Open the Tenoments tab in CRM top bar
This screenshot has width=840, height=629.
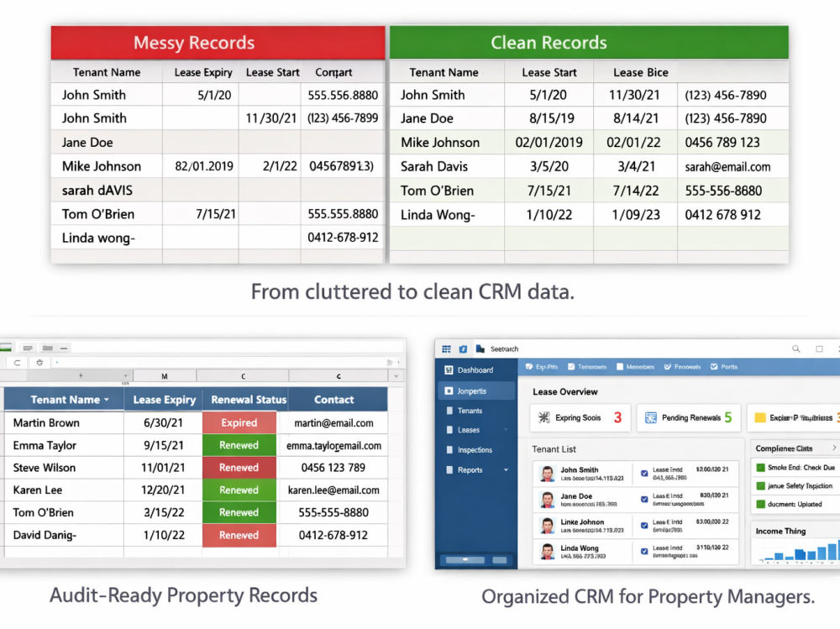coord(586,367)
